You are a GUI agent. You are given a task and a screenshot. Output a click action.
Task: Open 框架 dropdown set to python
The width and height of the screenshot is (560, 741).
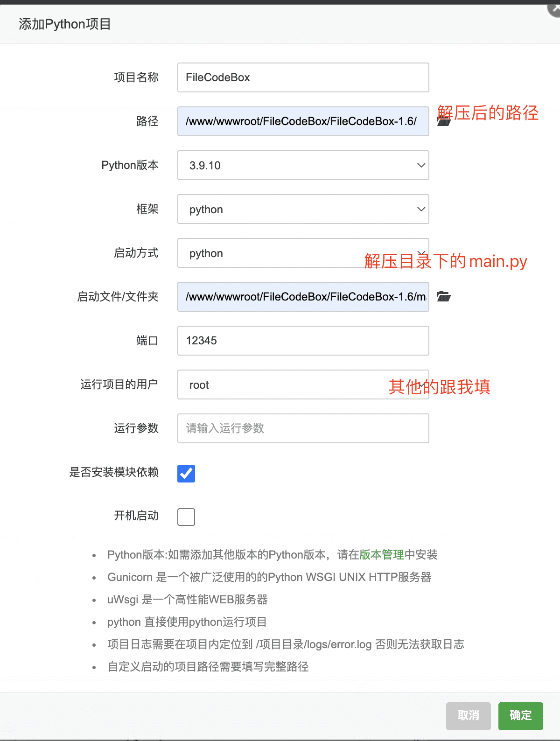[303, 209]
